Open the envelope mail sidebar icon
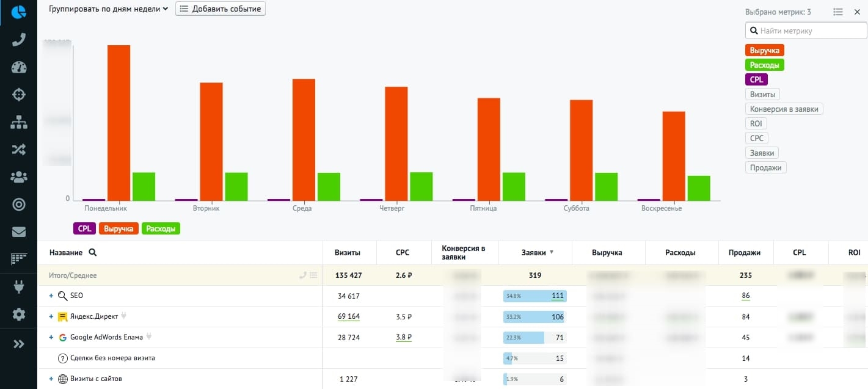The width and height of the screenshot is (868, 389). coord(18,232)
